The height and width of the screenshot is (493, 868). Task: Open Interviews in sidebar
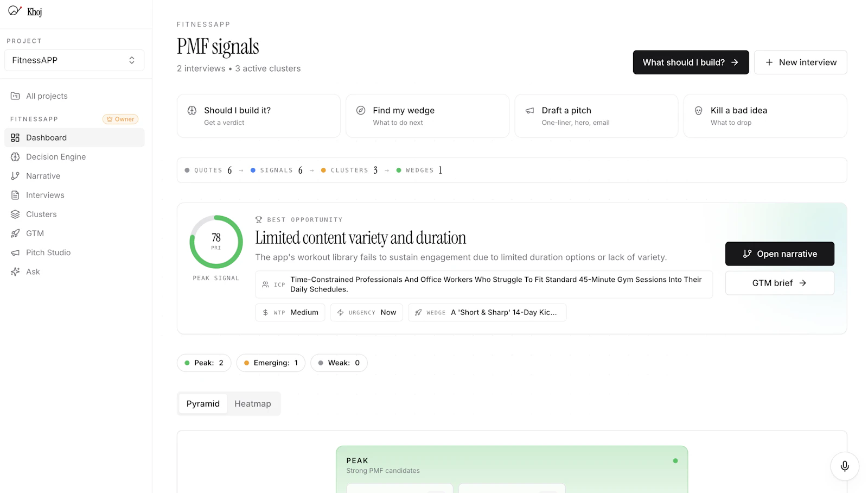click(x=74, y=195)
